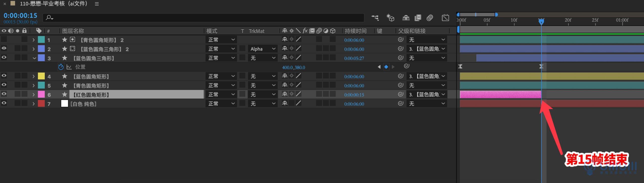Image resolution: width=644 pixels, height=183 pixels.
Task: Hide layer 4 蓝色圆角矩形 eye toggle
Action: tap(4, 76)
